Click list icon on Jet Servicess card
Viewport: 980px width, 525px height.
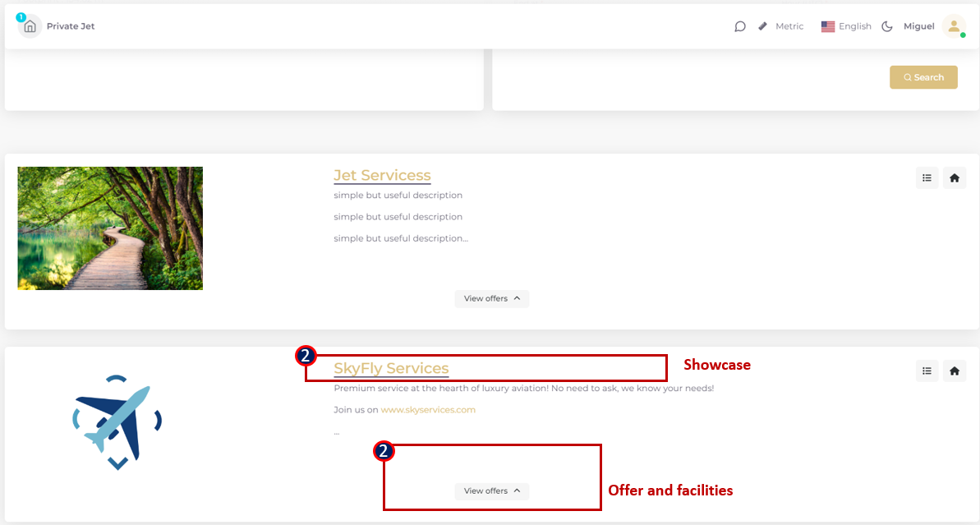[x=927, y=177]
